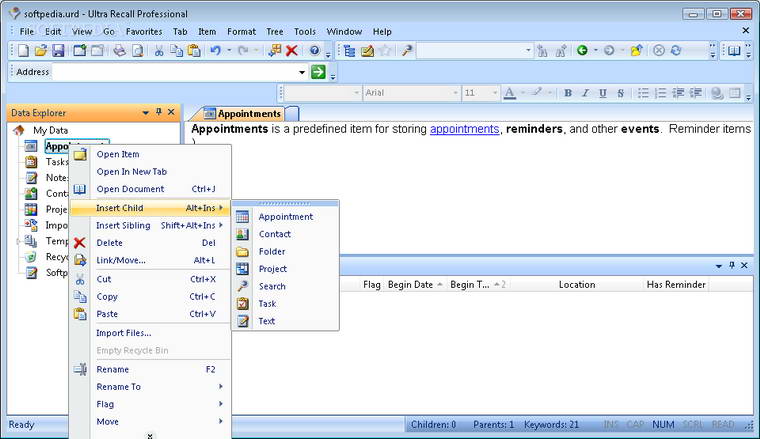The width and height of the screenshot is (760, 439).
Task: Toggle bulleted list formatting
Action: coord(643,93)
